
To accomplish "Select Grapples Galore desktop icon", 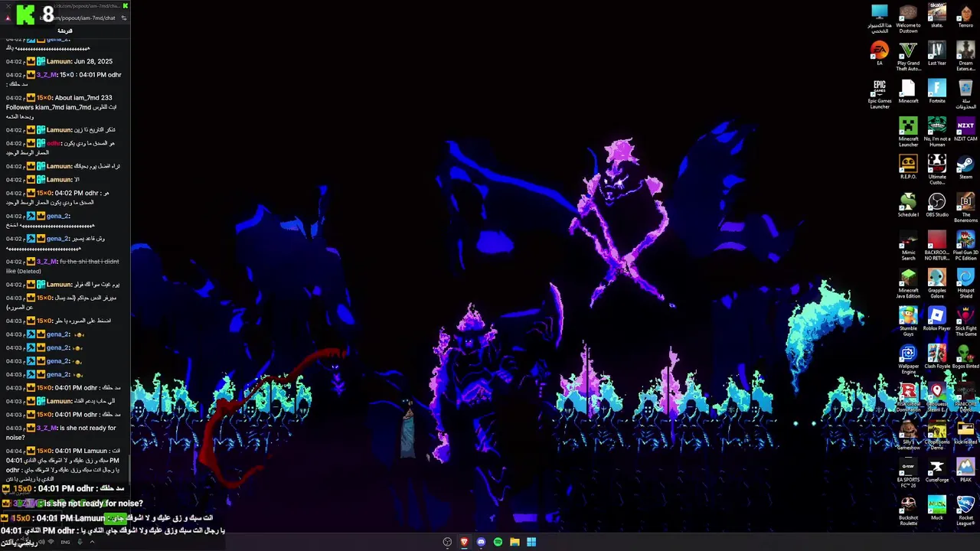I will pyautogui.click(x=937, y=284).
